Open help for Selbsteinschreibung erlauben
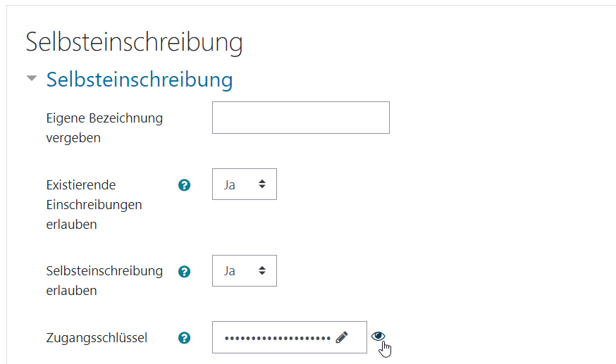 click(x=184, y=272)
